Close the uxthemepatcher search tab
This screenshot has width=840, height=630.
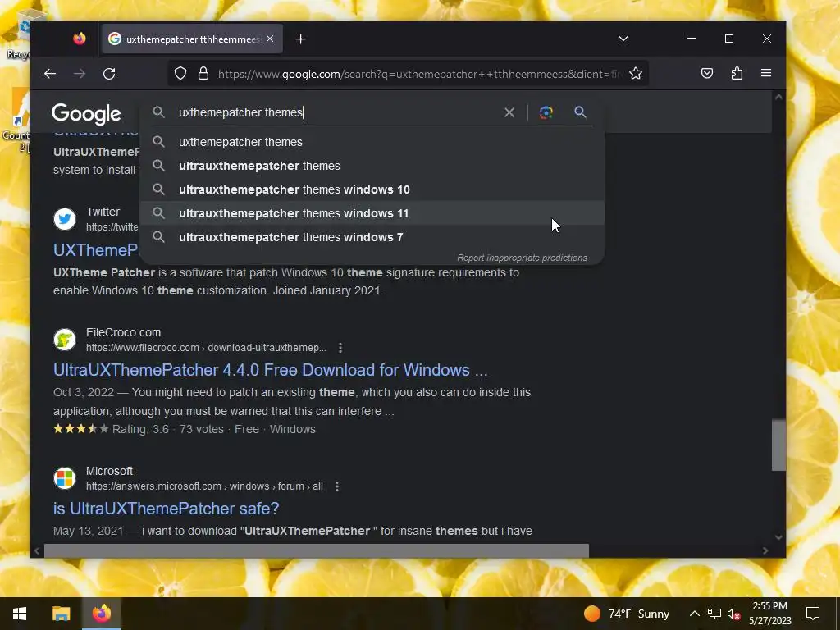(x=270, y=39)
